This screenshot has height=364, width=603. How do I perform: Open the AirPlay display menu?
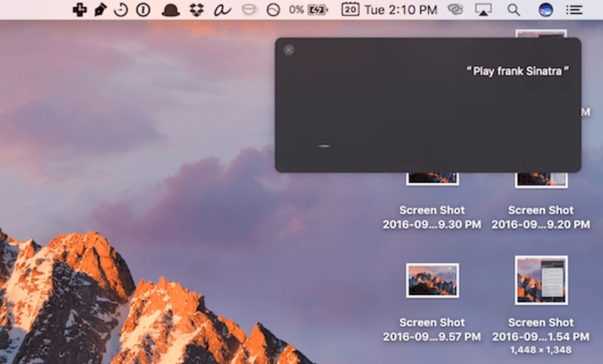tap(484, 9)
